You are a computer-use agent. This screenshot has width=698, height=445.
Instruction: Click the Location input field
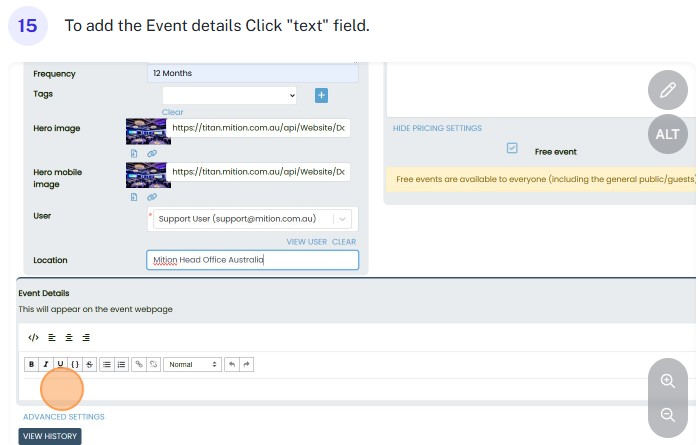[252, 260]
